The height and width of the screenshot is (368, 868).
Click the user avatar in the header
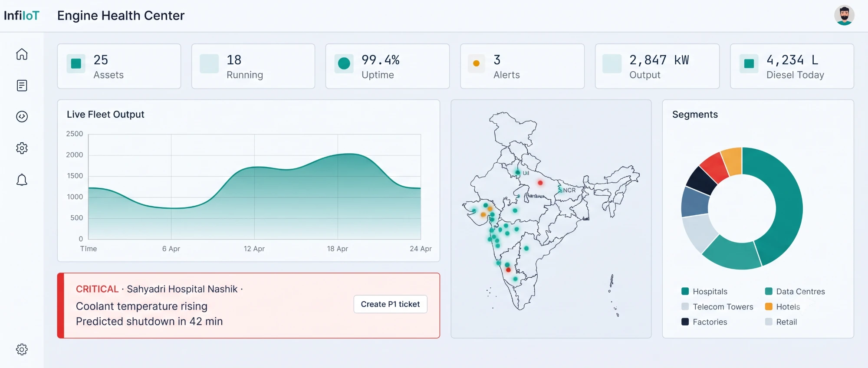[844, 16]
